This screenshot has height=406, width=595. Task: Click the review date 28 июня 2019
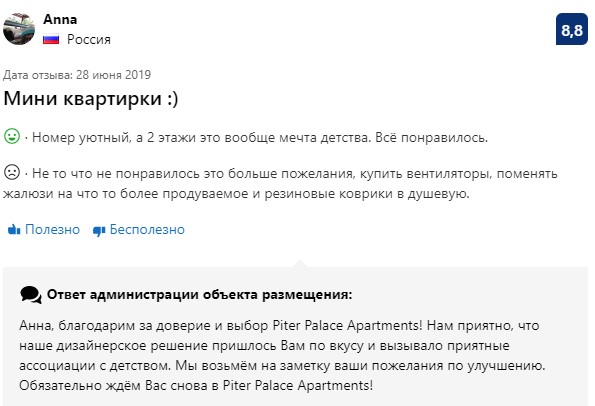click(x=113, y=75)
